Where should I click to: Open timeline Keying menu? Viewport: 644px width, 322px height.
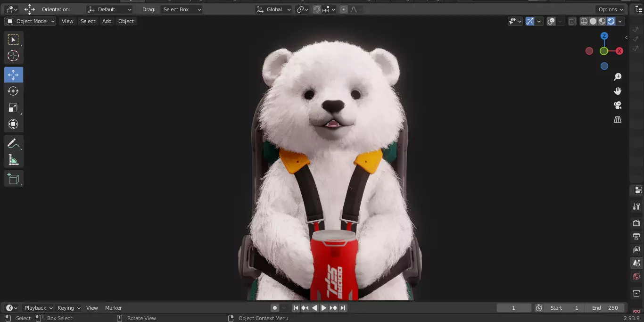(68, 308)
